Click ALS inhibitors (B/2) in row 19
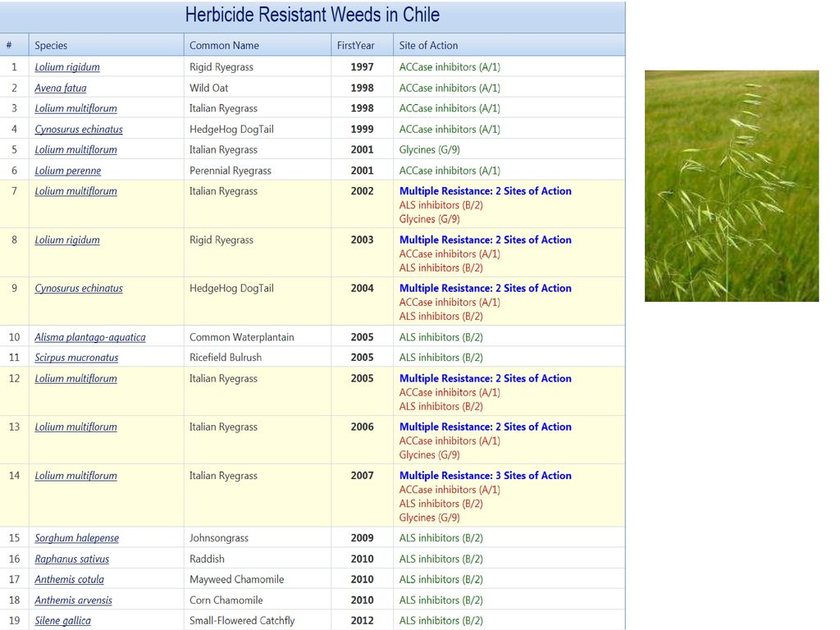Viewport: 840px width, 630px height. (441, 620)
